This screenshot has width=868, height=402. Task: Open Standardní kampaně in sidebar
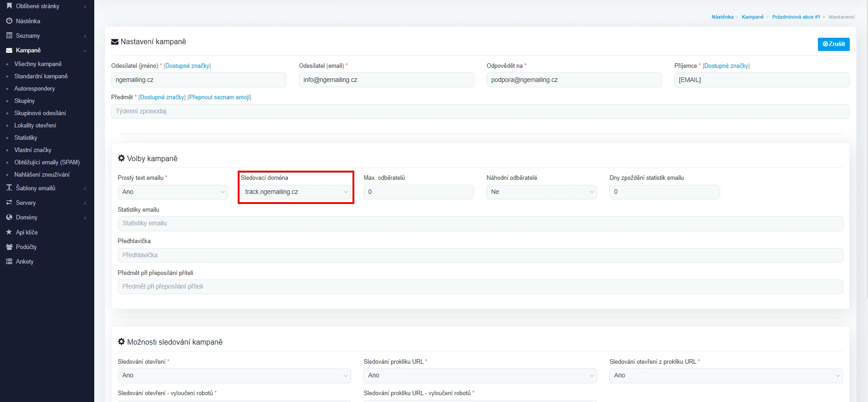[41, 76]
